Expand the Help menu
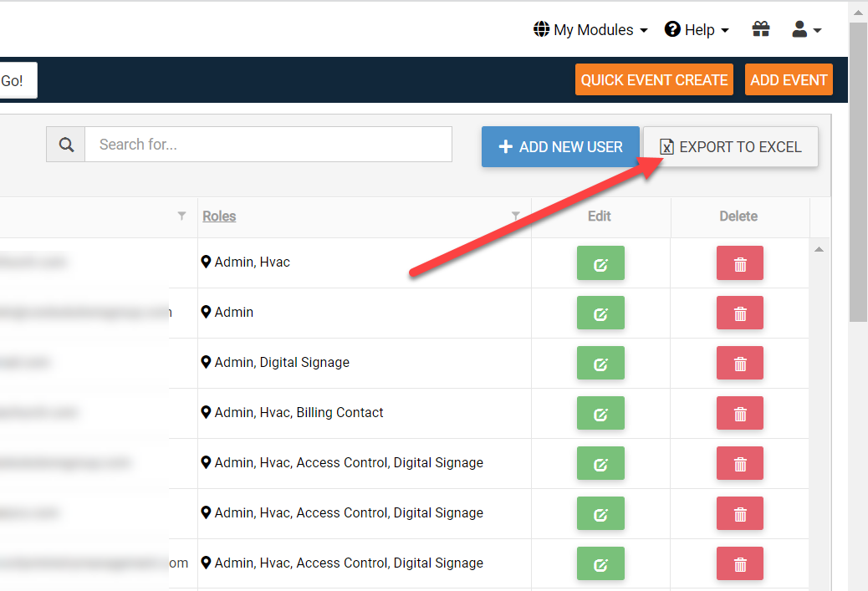This screenshot has height=591, width=868. (x=697, y=30)
